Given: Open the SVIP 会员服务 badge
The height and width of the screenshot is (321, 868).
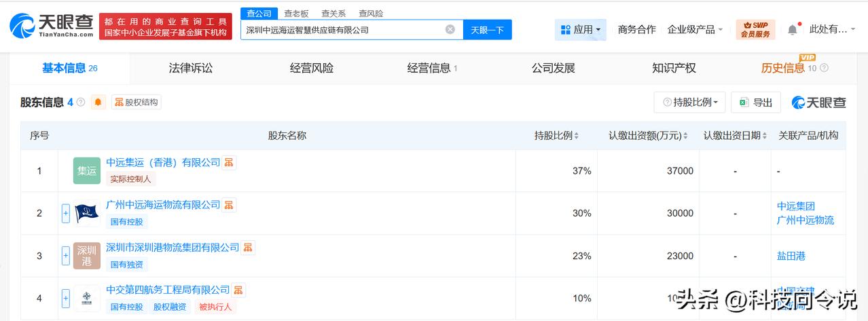Looking at the screenshot, I should 755,29.
